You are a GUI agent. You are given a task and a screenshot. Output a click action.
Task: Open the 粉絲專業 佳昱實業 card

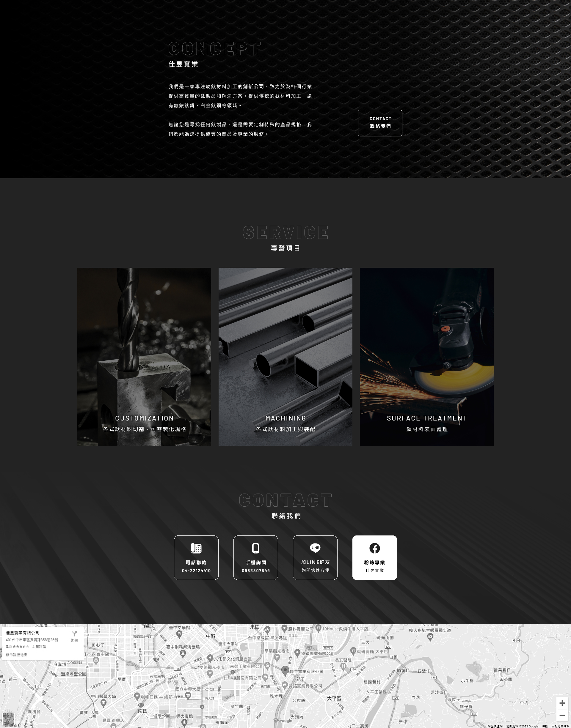(x=374, y=557)
